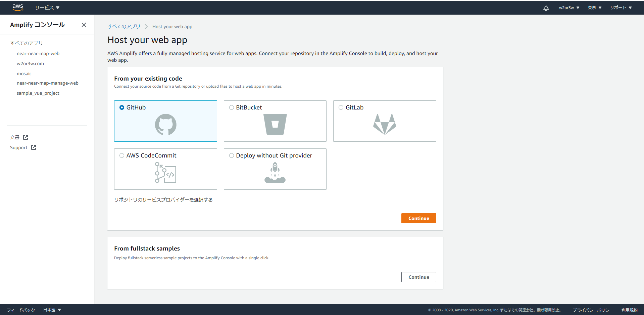Open external link icon beside Support
The image size is (644, 315).
pos(34,147)
